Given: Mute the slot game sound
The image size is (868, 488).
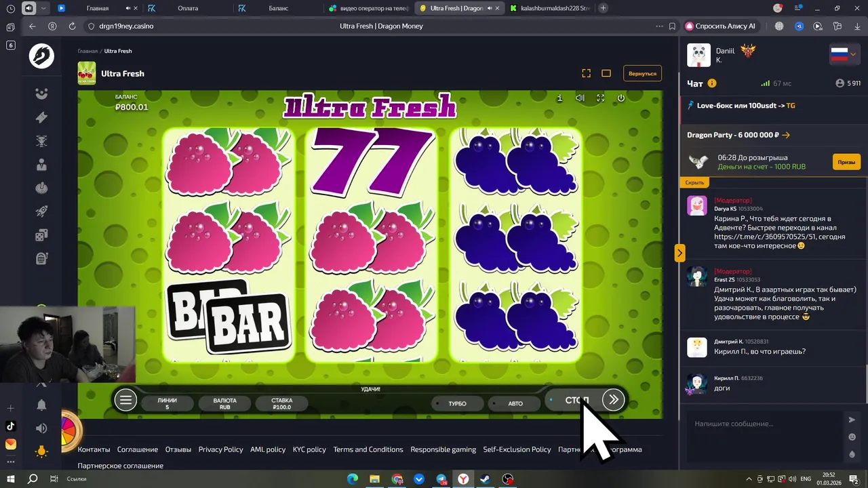Looking at the screenshot, I should (x=580, y=98).
